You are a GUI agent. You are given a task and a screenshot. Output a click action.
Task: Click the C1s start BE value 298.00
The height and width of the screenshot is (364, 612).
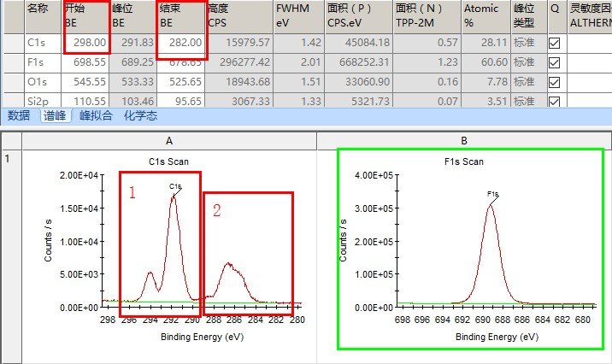tap(89, 43)
